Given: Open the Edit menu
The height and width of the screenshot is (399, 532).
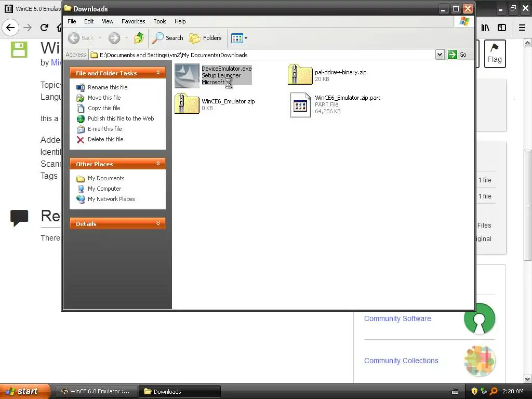Looking at the screenshot, I should click(89, 21).
